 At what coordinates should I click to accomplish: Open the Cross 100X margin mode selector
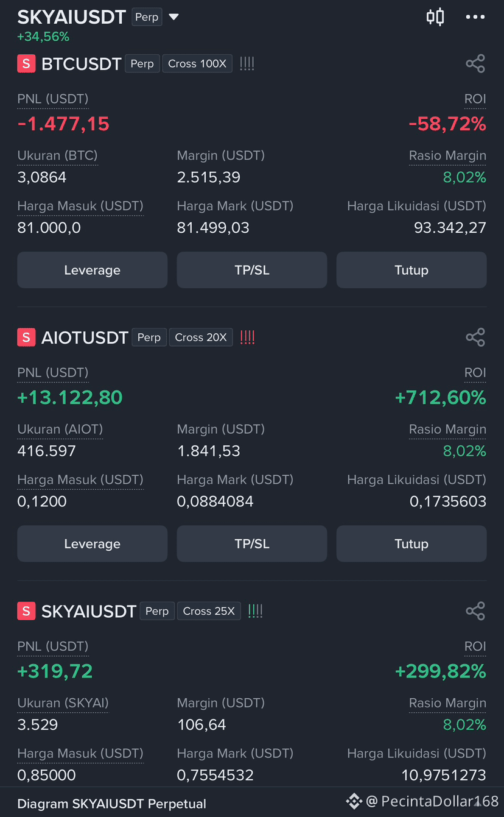(197, 63)
